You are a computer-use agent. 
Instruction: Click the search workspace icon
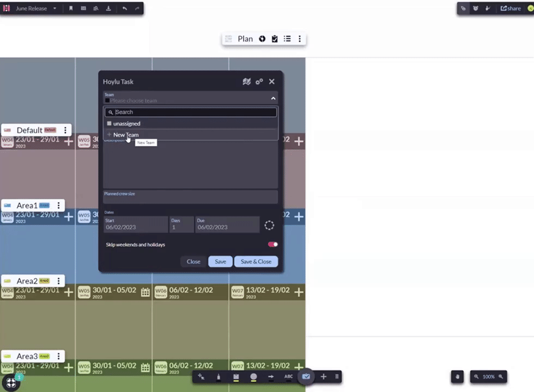click(96, 9)
